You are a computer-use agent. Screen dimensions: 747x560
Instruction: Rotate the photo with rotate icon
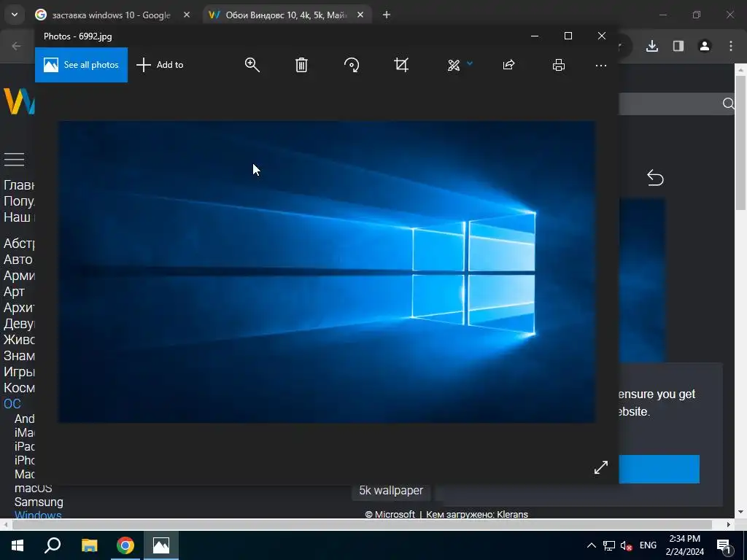click(352, 65)
